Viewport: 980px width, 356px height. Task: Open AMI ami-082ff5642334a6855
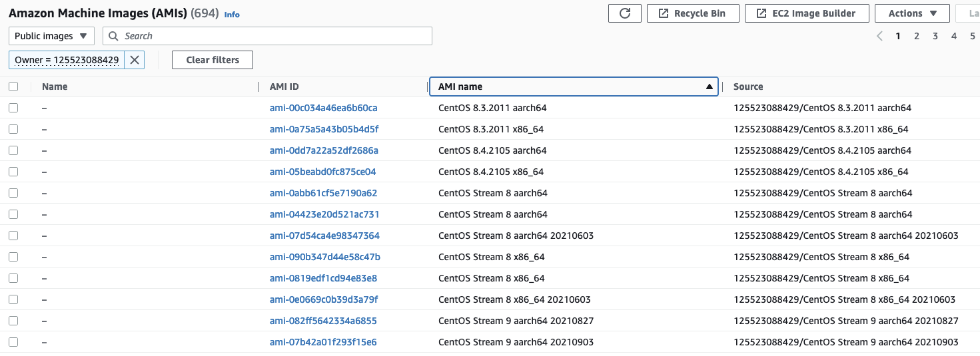pyautogui.click(x=323, y=321)
